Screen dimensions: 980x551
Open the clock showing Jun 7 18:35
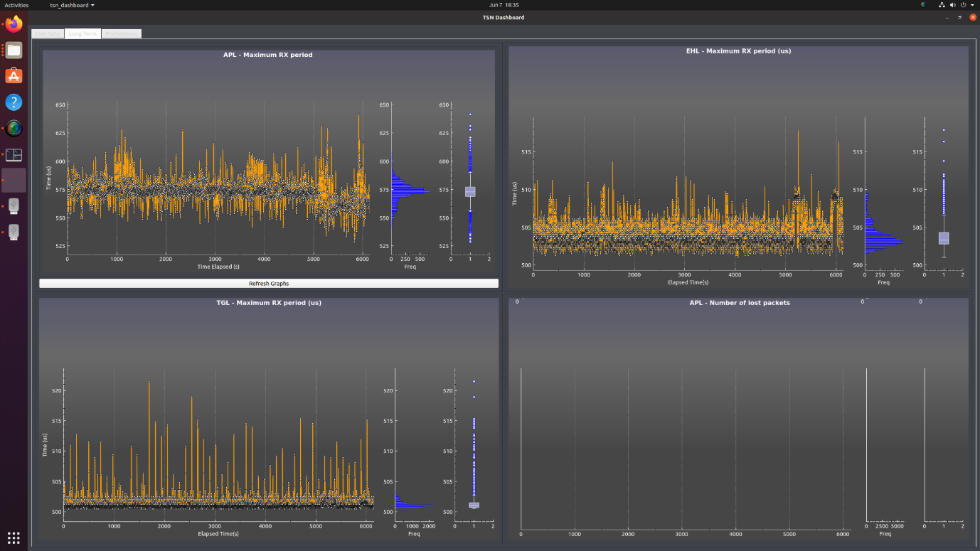pos(504,5)
